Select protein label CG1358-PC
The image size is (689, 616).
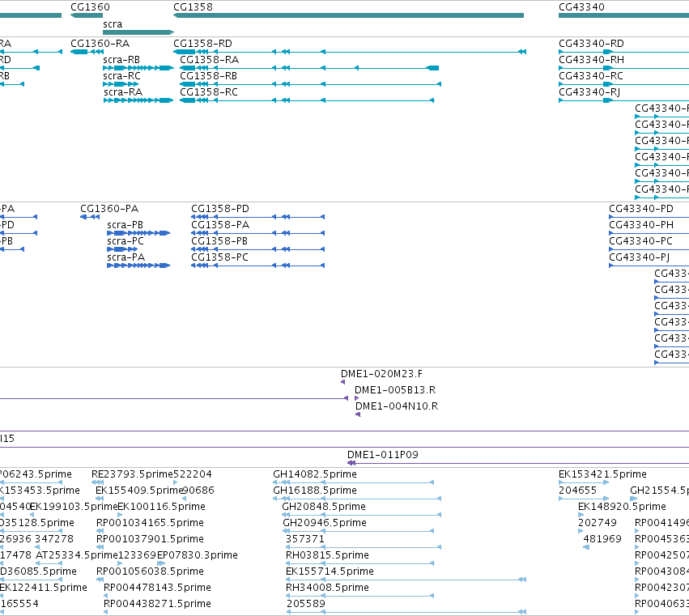pyautogui.click(x=219, y=257)
